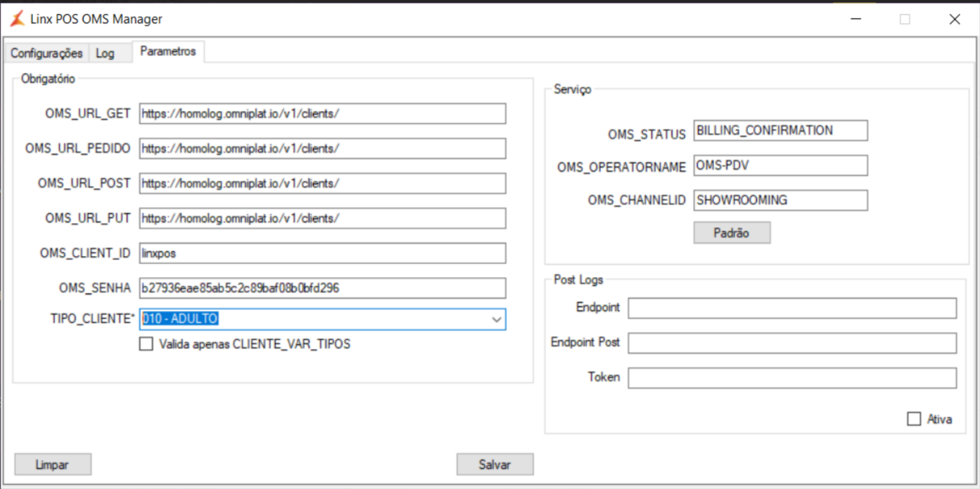The height and width of the screenshot is (489, 980).
Task: Click the OMS_SENHA password field
Action: coord(322,288)
